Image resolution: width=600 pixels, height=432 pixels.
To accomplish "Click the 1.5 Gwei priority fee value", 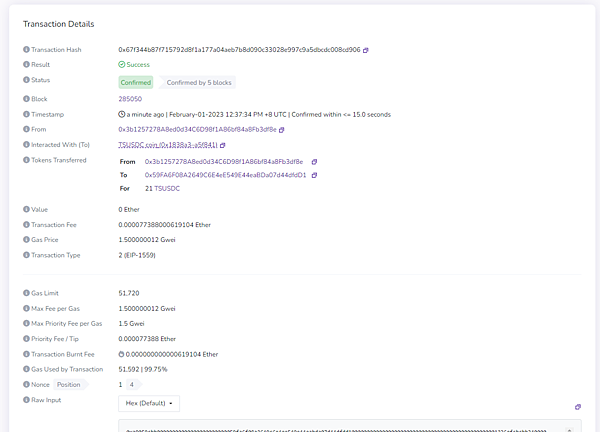I will (x=131, y=323).
